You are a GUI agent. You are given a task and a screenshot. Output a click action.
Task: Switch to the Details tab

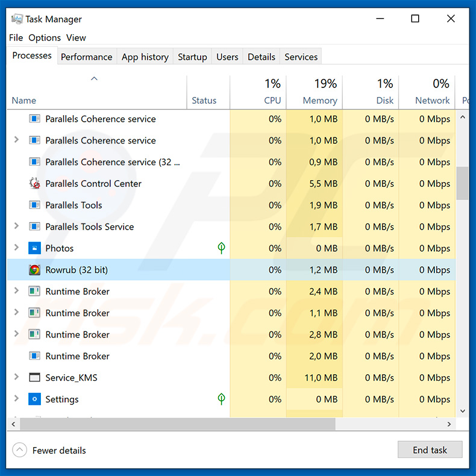point(261,57)
